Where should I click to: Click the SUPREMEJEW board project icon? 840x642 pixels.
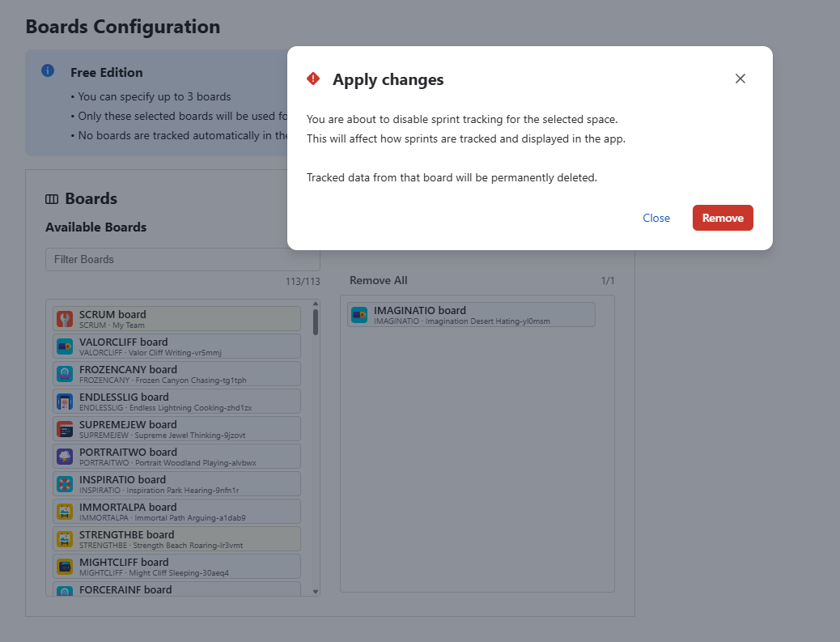coord(65,429)
